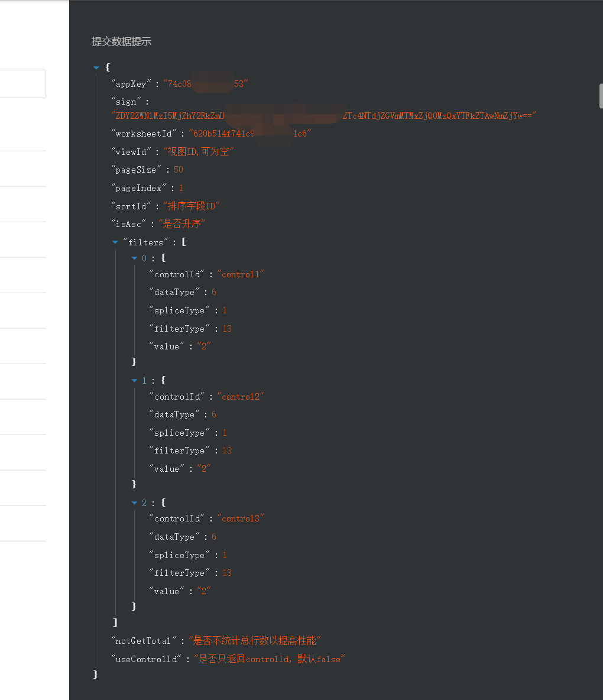Collapse the root JSON object arrow
Image resolution: width=603 pixels, height=700 pixels.
click(x=96, y=68)
